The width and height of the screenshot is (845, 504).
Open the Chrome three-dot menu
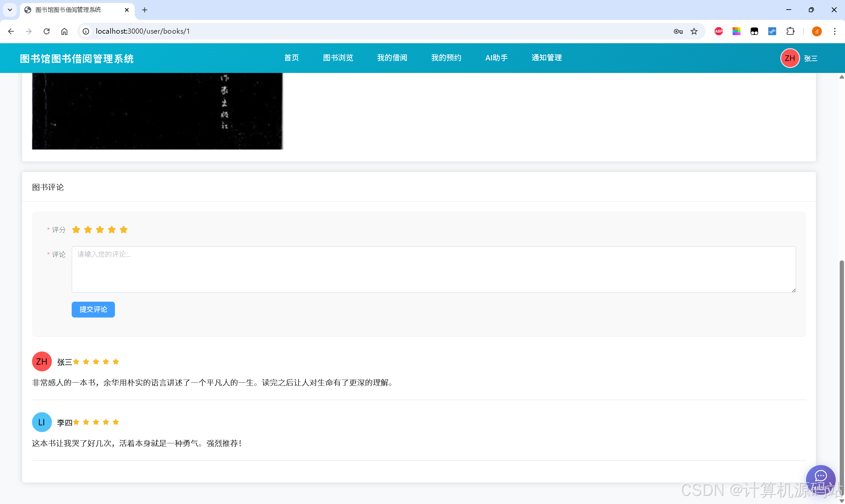(834, 31)
